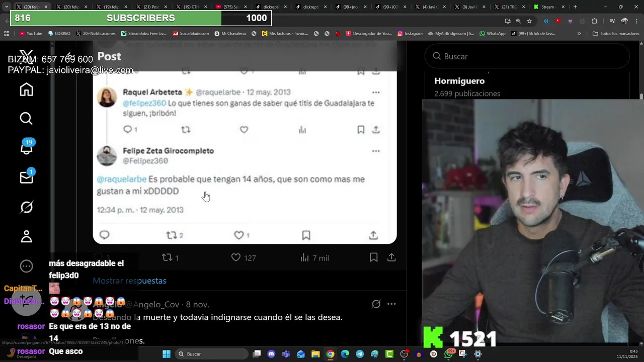644x362 pixels.
Task: Bookmark this page star icon
Action: click(529, 21)
